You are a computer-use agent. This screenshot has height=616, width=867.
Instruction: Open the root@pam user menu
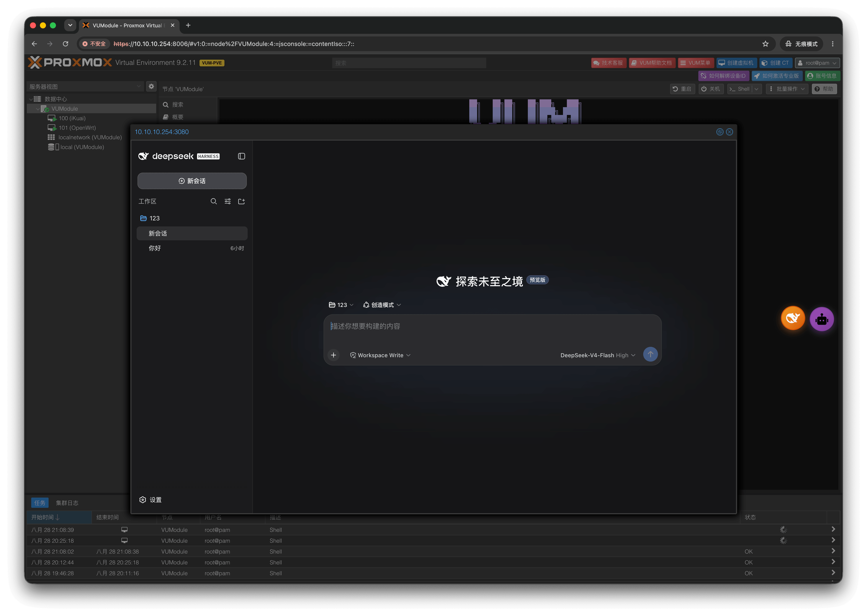817,63
